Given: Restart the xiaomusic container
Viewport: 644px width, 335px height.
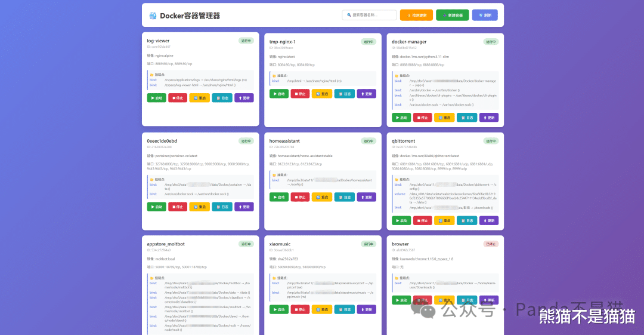Looking at the screenshot, I should coord(322,309).
